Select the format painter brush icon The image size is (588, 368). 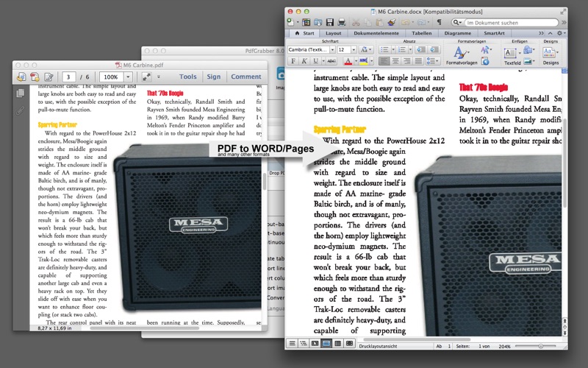click(x=392, y=23)
